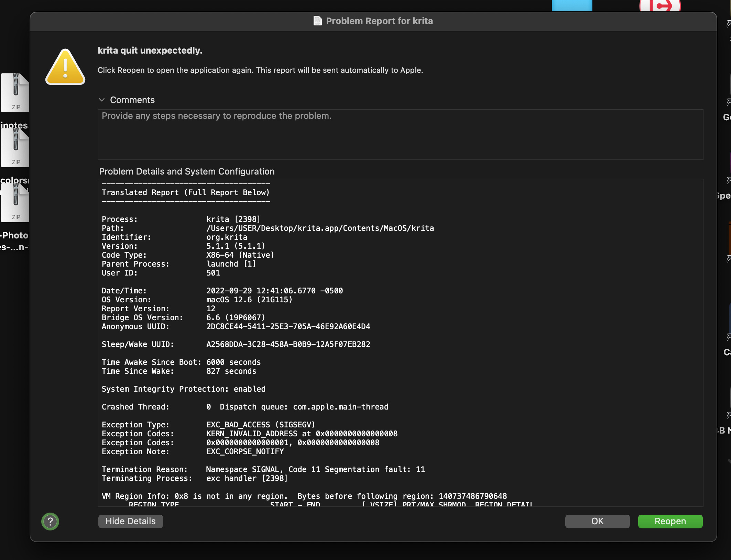Click the blue folder icon at top

572,5
